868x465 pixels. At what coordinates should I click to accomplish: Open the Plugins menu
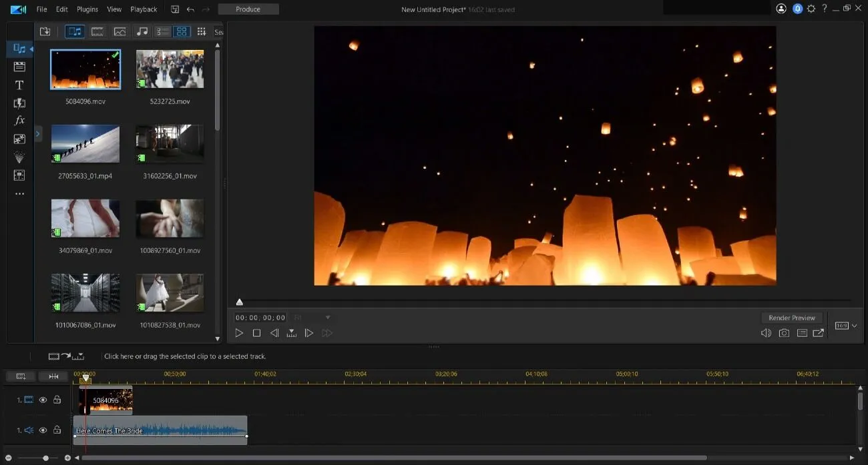point(87,9)
